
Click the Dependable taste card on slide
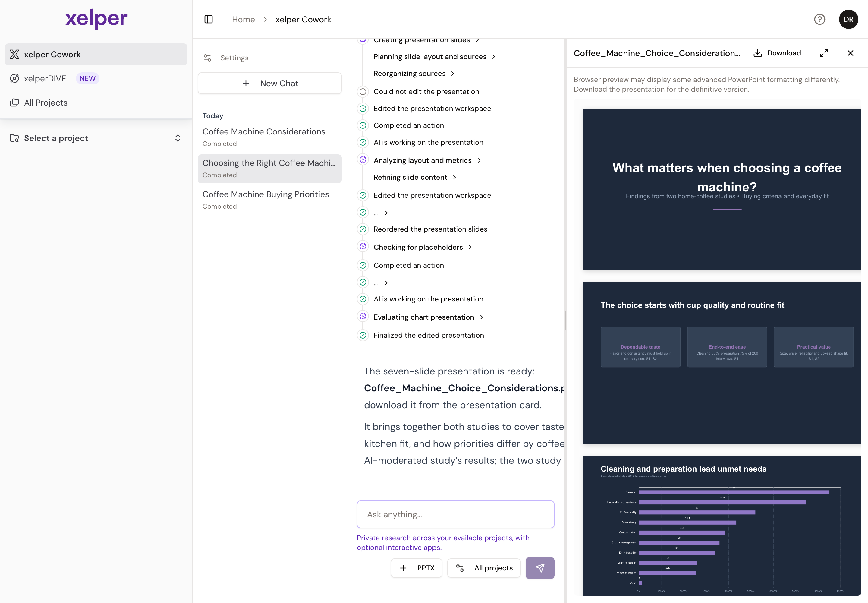(640, 347)
